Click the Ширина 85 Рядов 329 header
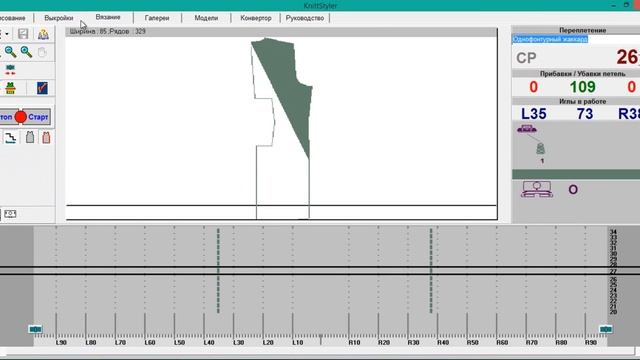 pyautogui.click(x=108, y=31)
